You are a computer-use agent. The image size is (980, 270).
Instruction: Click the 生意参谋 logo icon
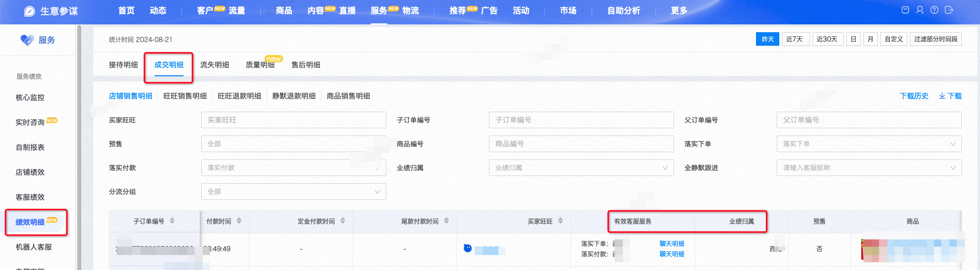[30, 11]
